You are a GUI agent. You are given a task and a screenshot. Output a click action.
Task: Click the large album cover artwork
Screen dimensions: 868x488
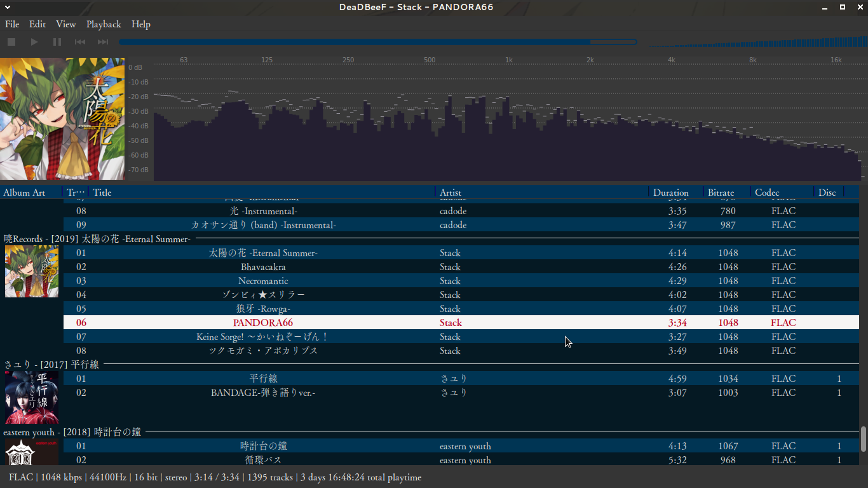point(62,119)
